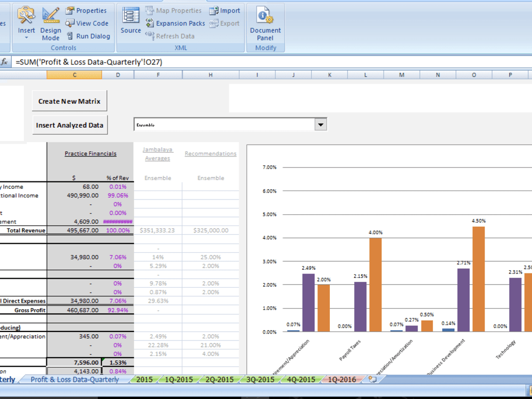Select the 92.94% cell
Screen dimensions: 532x399
[x=118, y=310]
